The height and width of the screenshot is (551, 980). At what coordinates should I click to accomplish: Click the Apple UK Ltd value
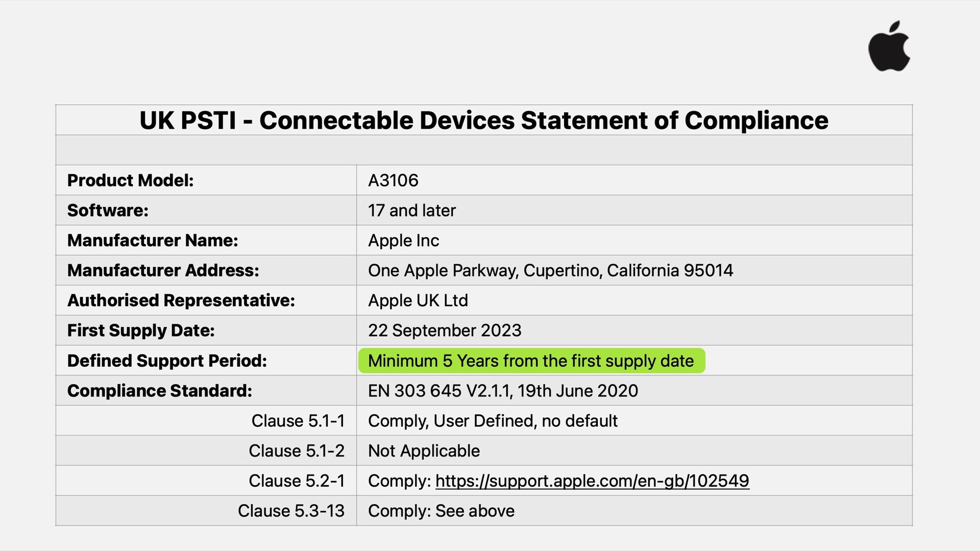click(418, 300)
